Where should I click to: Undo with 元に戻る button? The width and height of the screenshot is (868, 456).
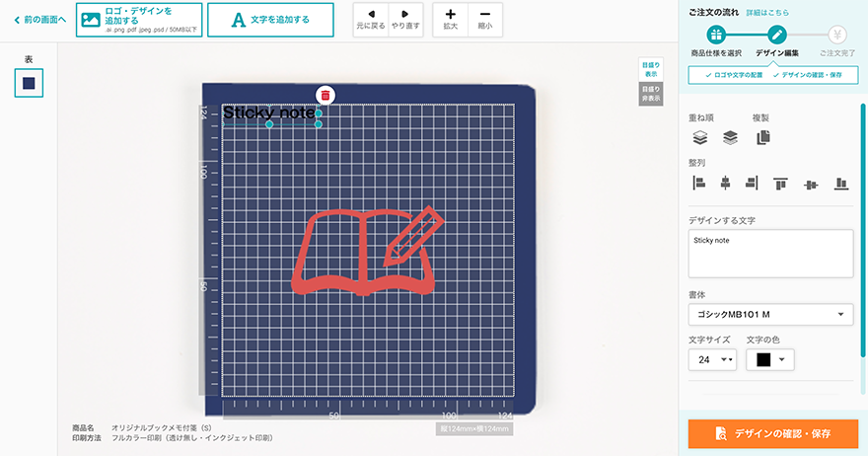point(371,20)
